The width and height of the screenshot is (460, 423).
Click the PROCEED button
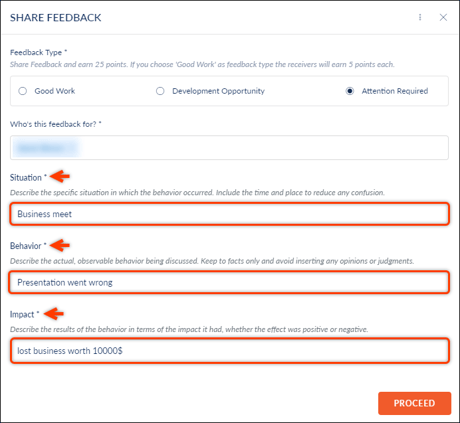click(x=414, y=403)
